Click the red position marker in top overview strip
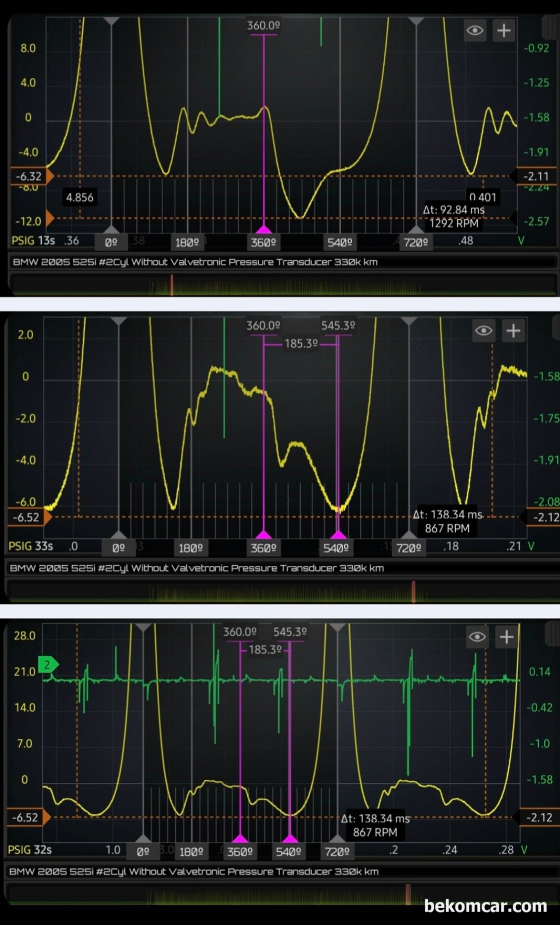 172,285
